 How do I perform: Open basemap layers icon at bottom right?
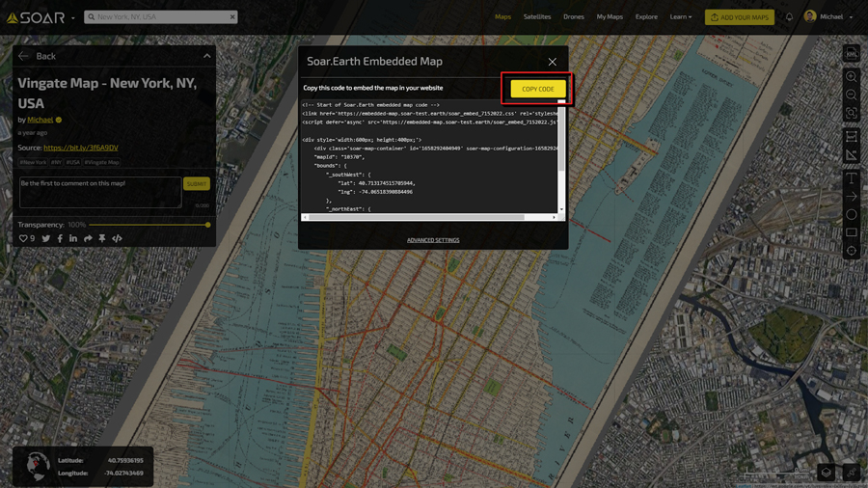(x=827, y=472)
